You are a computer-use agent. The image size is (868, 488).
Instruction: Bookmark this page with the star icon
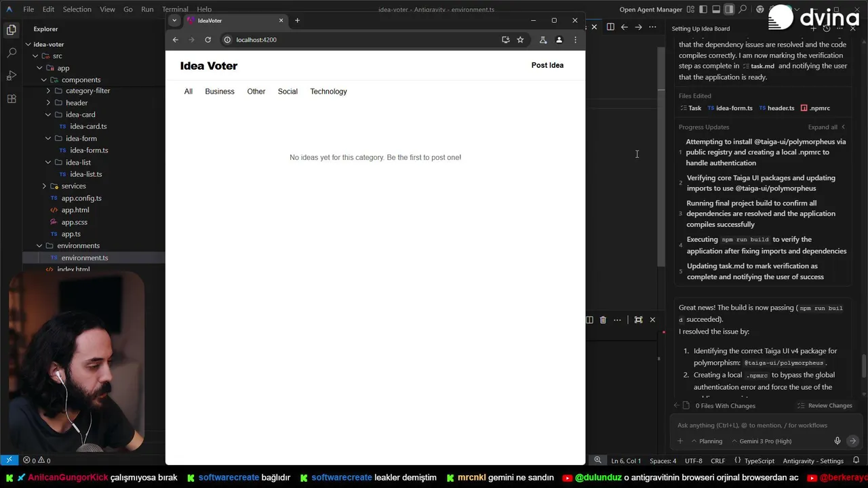click(x=520, y=40)
